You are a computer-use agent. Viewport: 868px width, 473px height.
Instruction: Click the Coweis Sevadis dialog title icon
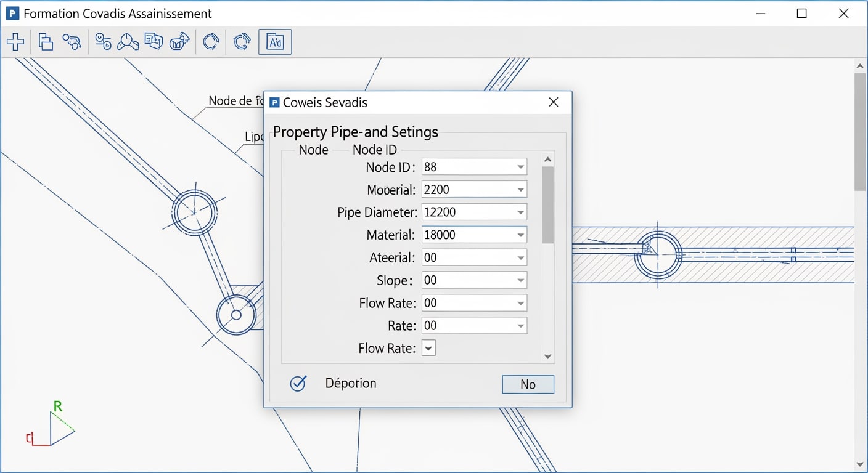pos(275,103)
